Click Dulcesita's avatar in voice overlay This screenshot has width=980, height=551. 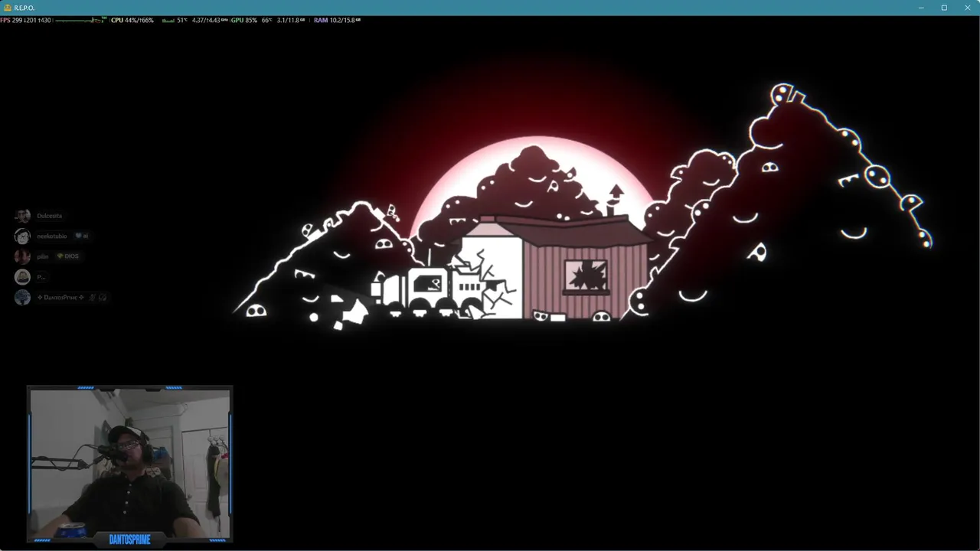tap(23, 216)
